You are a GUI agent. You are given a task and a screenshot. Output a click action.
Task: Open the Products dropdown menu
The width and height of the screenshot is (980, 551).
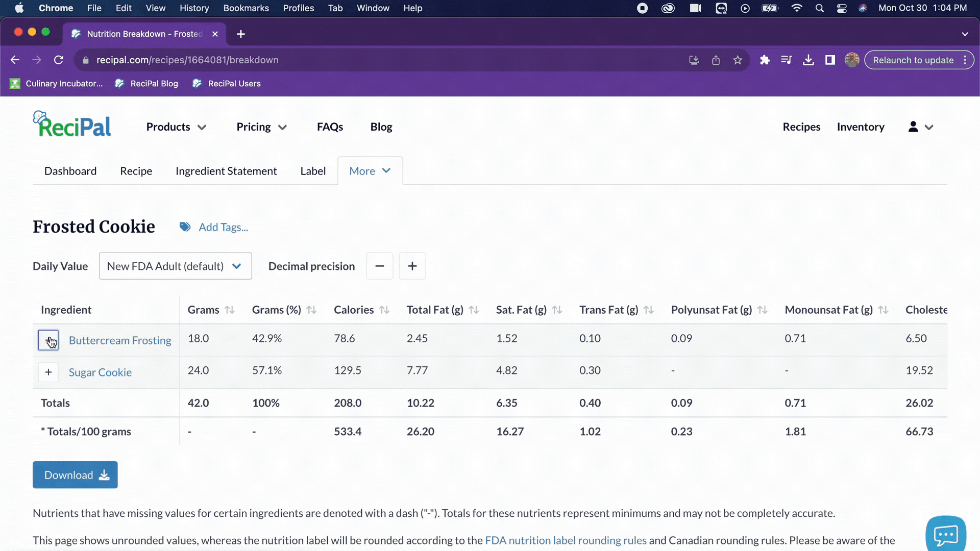click(x=176, y=127)
